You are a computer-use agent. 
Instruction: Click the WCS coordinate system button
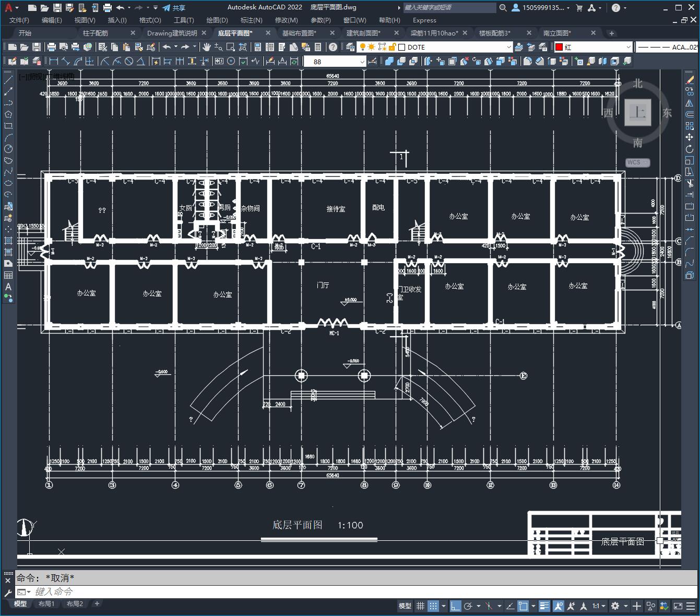[x=637, y=162]
